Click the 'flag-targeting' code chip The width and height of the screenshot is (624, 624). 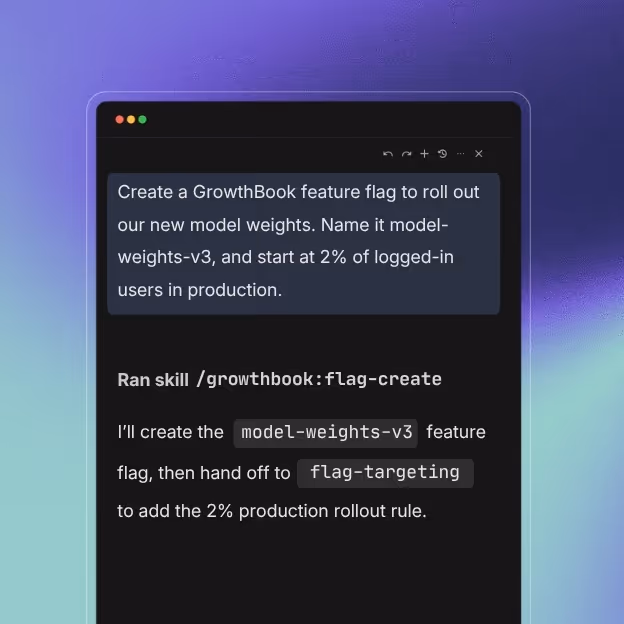coord(385,473)
